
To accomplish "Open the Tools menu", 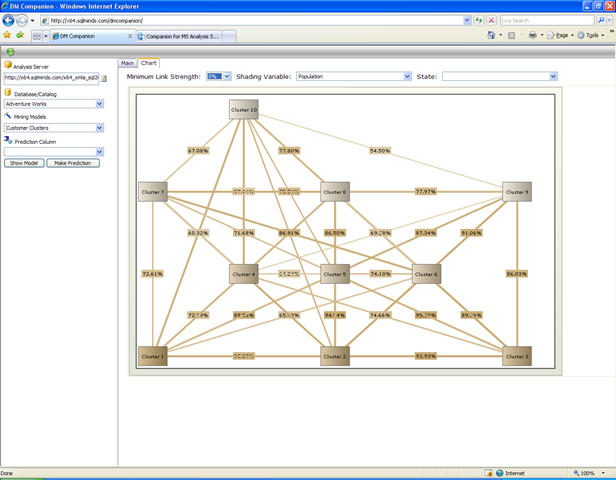I will [x=590, y=35].
